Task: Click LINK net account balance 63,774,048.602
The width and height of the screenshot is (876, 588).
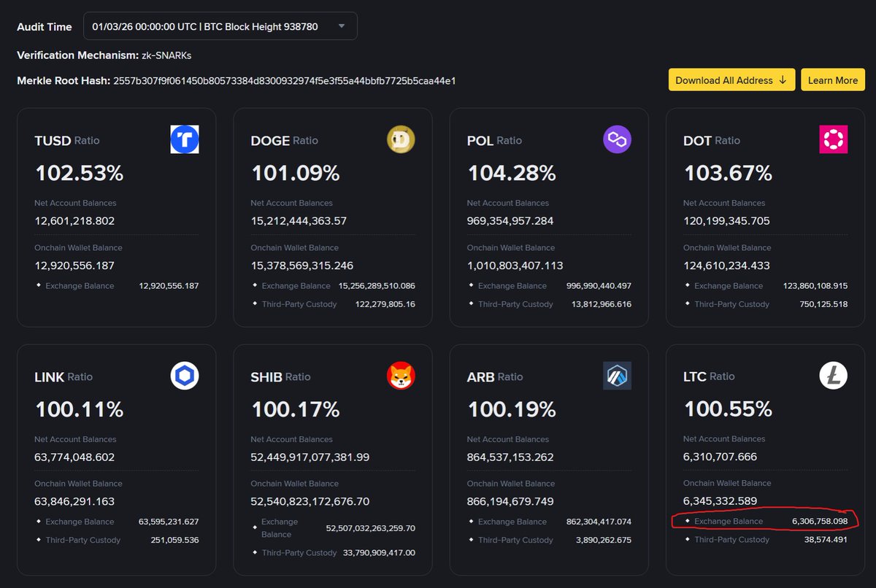Action: pos(74,457)
